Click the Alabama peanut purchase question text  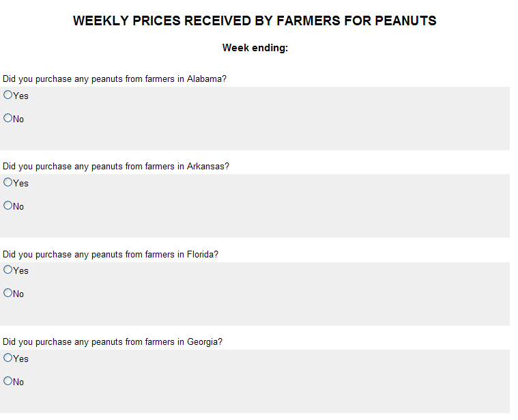coord(115,79)
